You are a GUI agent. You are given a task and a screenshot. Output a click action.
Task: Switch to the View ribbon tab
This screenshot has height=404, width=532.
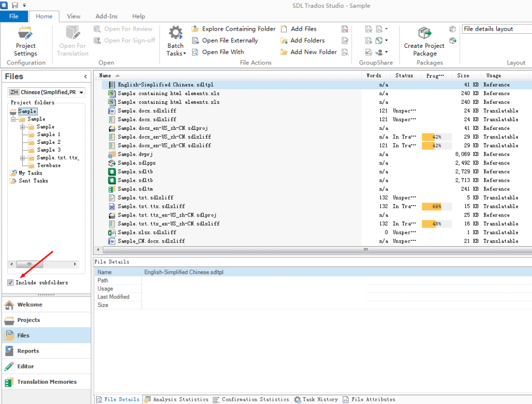[74, 17]
